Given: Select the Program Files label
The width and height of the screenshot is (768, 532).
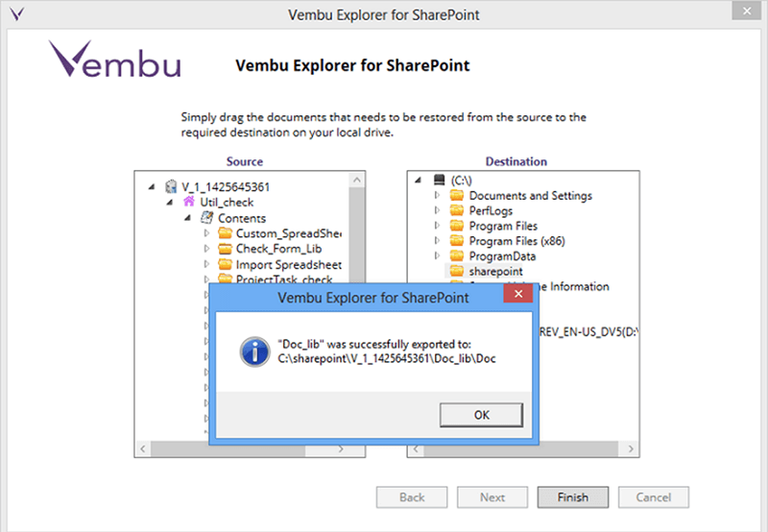Looking at the screenshot, I should point(503,226).
